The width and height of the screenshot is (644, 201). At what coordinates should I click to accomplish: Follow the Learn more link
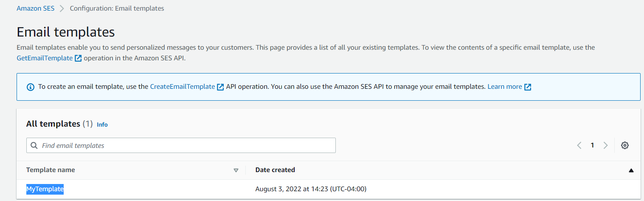pos(505,87)
